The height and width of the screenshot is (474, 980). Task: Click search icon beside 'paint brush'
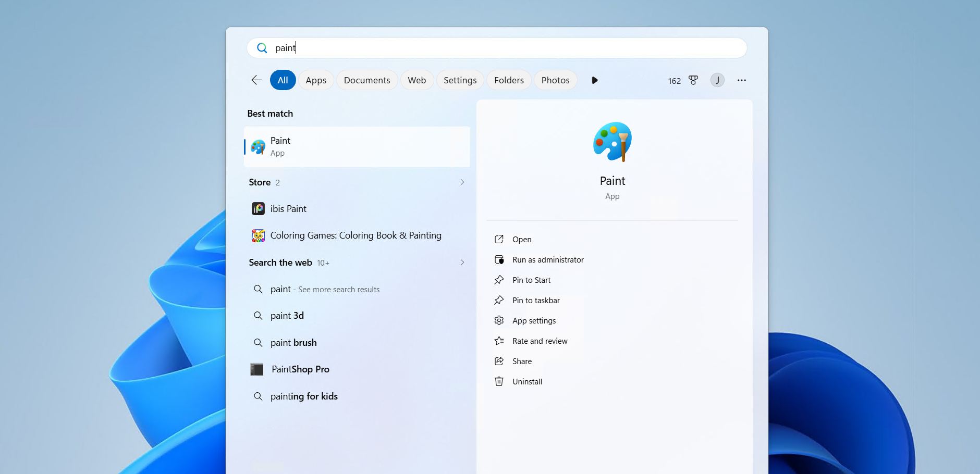click(x=258, y=343)
